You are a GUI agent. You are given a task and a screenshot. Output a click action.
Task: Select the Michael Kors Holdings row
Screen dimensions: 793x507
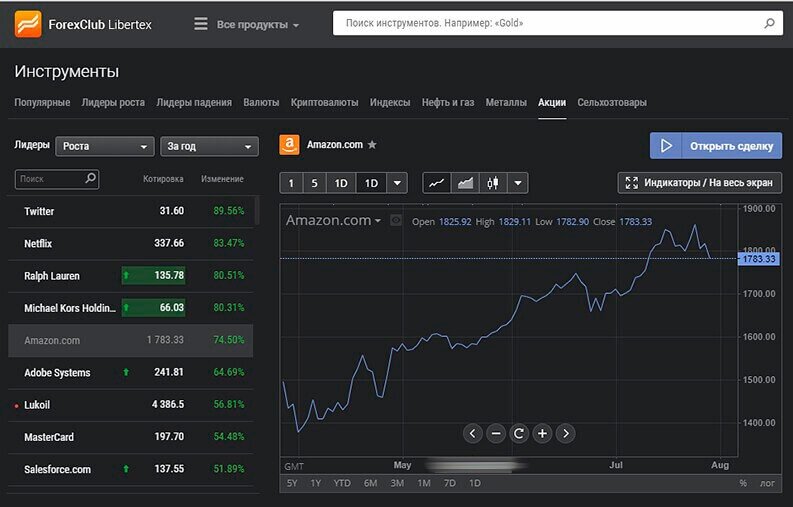pyautogui.click(x=130, y=308)
